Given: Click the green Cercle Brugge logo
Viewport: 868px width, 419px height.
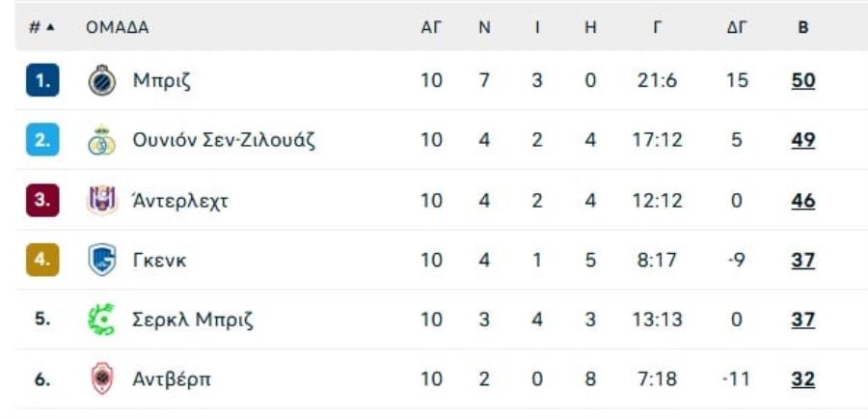Looking at the screenshot, I should [102, 320].
